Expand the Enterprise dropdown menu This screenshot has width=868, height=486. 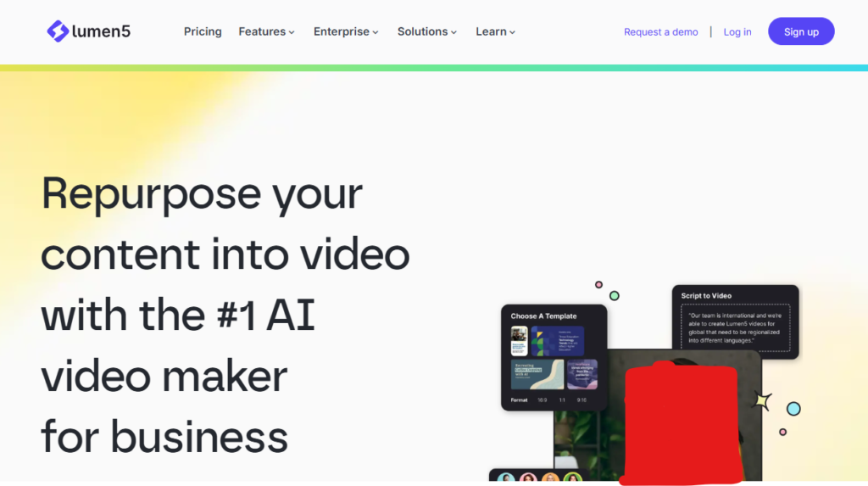pos(346,31)
